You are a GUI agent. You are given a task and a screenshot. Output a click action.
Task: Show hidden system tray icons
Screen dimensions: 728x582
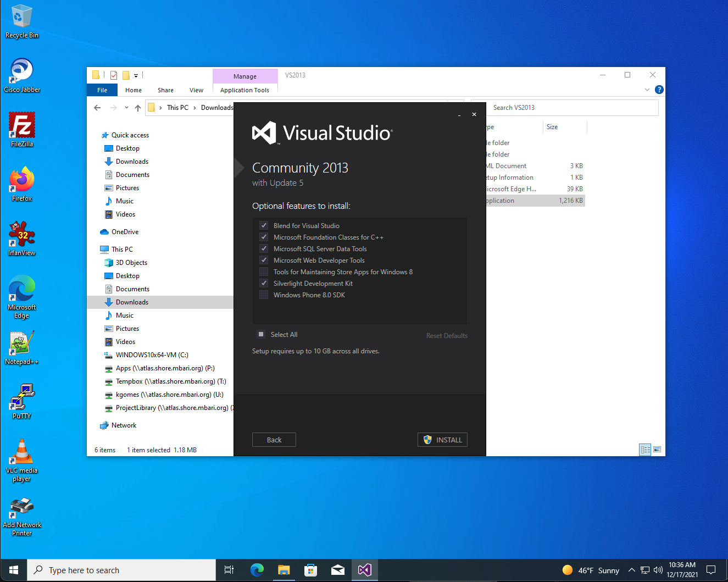pyautogui.click(x=631, y=570)
